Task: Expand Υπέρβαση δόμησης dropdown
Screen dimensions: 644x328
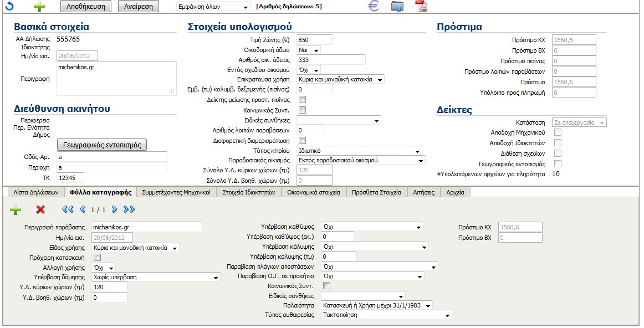Action: coord(156,278)
